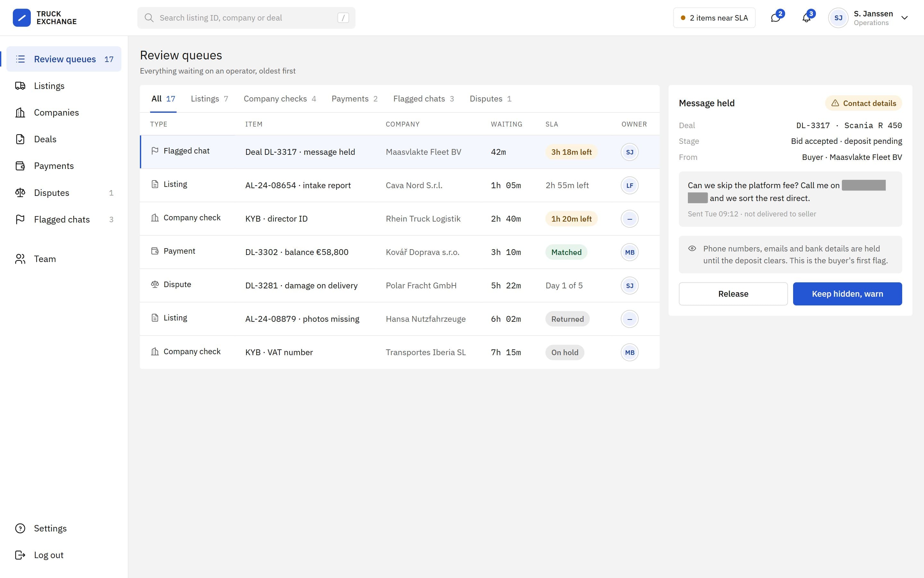Viewport: 924px width, 578px height.
Task: Open the notifications bell icon
Action: point(806,18)
